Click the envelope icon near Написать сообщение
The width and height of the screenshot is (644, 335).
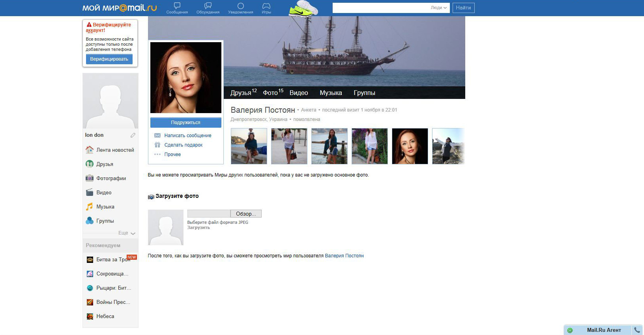(x=157, y=136)
